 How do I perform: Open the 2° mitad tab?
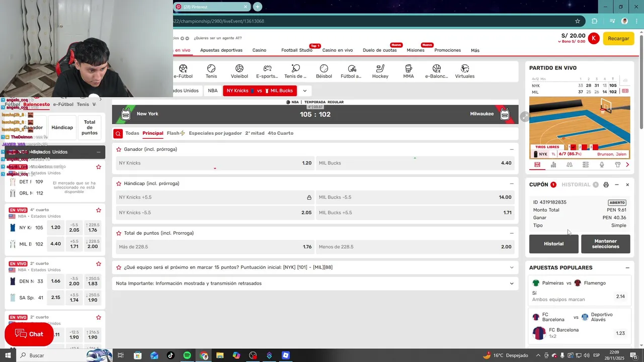[255, 133]
